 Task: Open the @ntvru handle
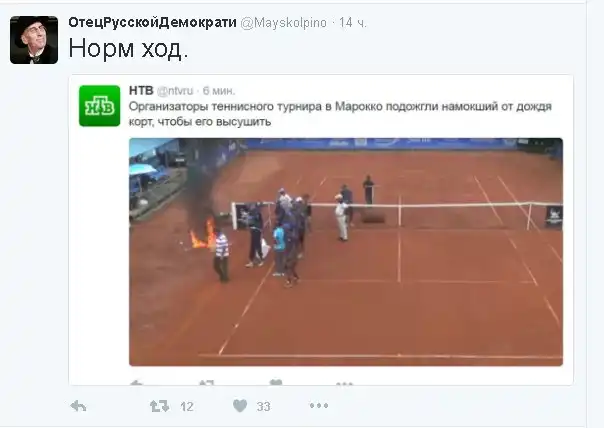click(x=175, y=91)
